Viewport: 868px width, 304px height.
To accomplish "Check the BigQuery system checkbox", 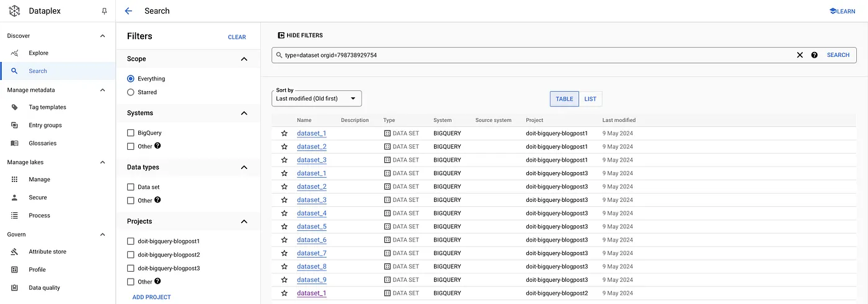I will click(130, 132).
